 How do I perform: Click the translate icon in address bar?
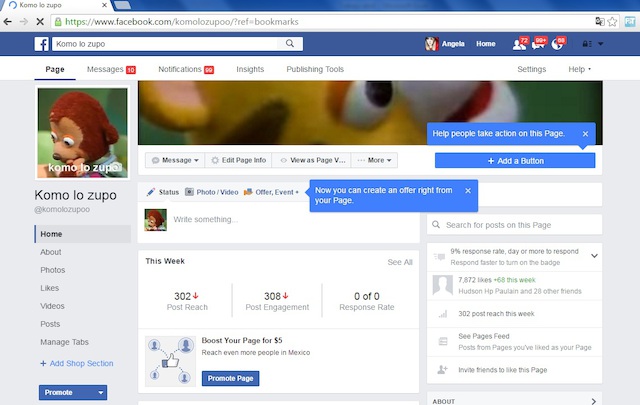coord(600,21)
